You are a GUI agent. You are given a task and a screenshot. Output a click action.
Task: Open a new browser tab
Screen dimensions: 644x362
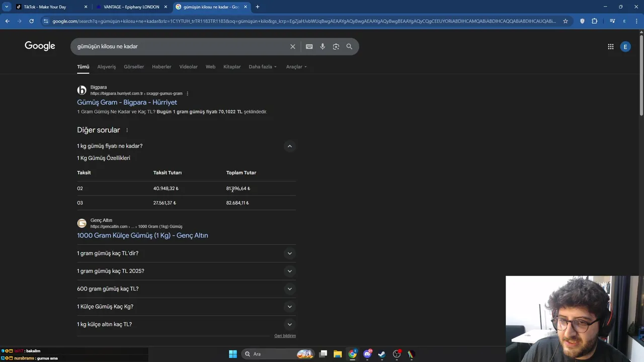click(257, 7)
